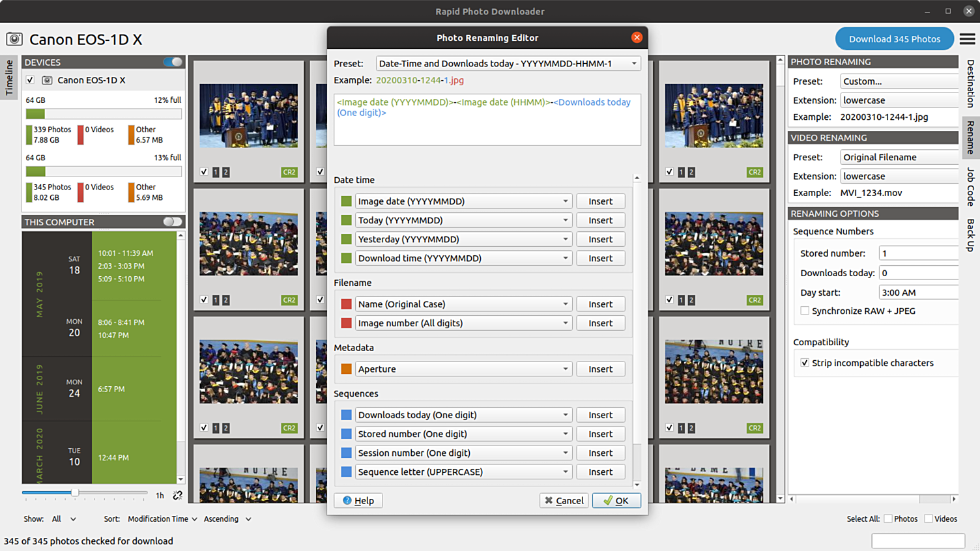Enable the This Computer toggle

(173, 222)
